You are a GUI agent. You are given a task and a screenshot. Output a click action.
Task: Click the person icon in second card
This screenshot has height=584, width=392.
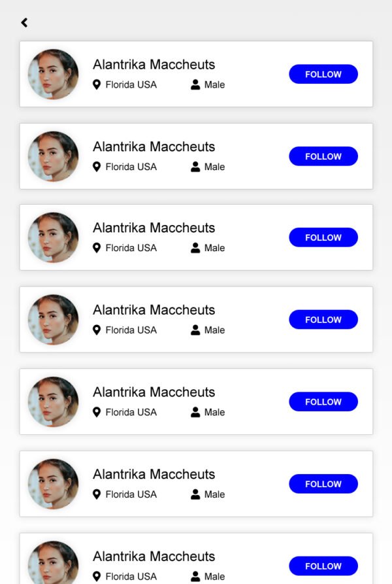195,167
